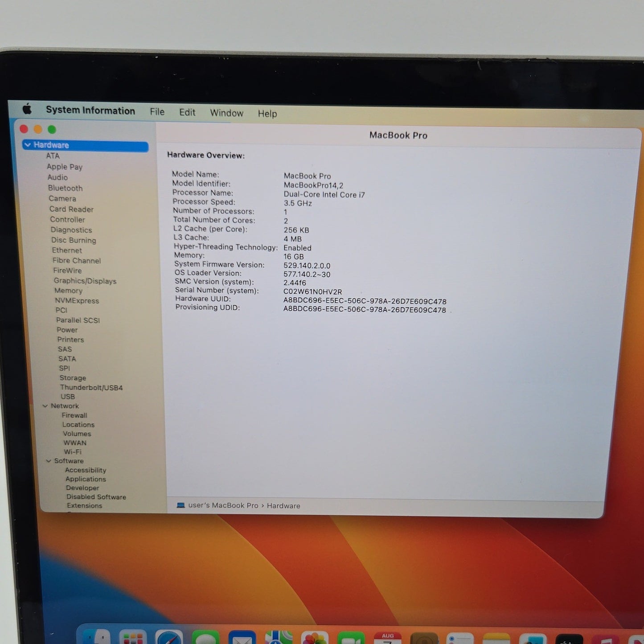
Task: Open Extensions under Software
Action: [x=85, y=506]
